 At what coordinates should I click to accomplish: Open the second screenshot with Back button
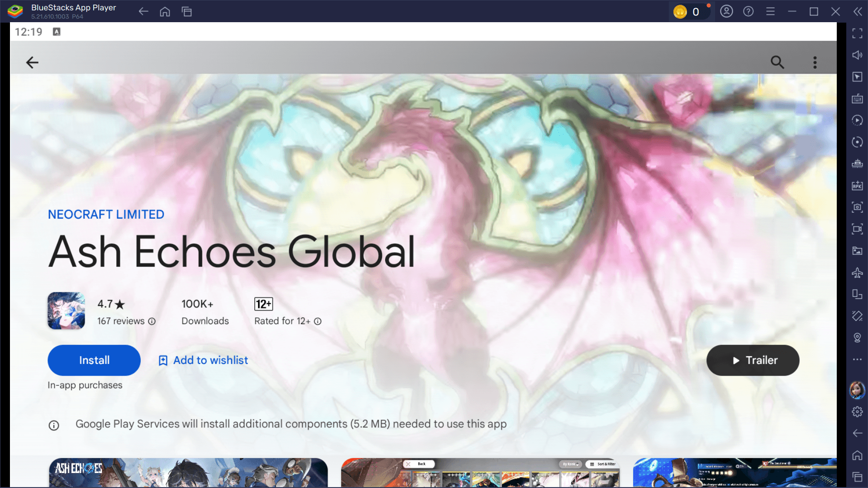point(480,473)
